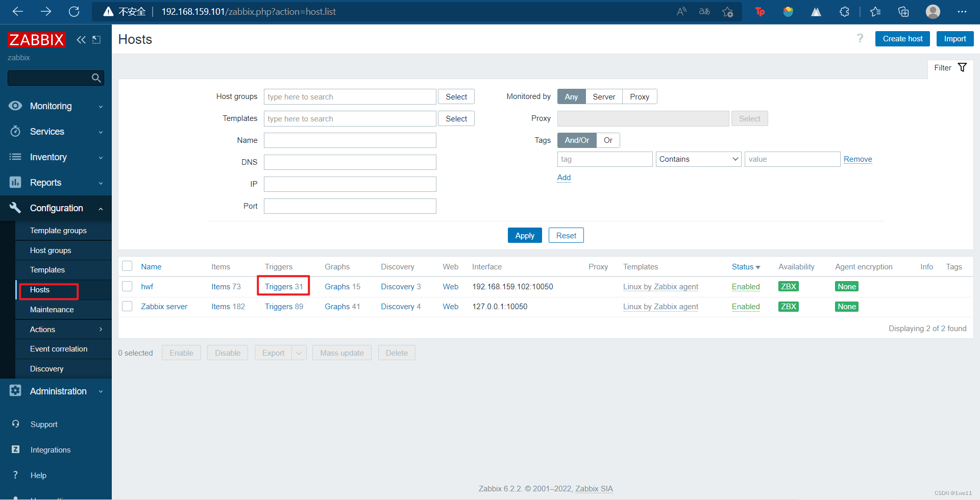Click into the Host groups search field

pos(350,96)
